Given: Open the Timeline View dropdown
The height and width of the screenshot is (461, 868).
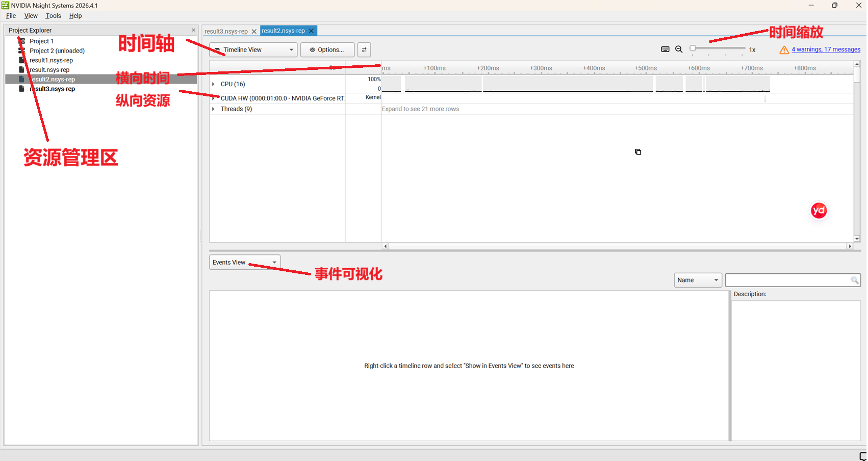Looking at the screenshot, I should (253, 50).
